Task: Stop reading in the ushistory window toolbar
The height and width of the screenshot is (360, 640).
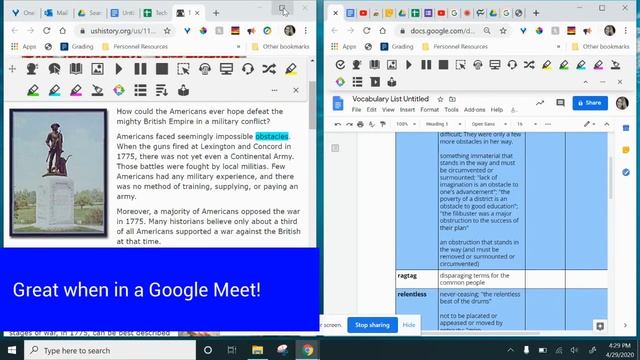Action: coord(162,69)
